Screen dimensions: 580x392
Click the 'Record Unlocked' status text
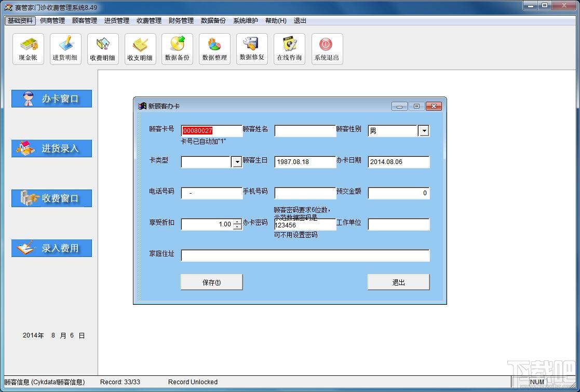point(193,382)
